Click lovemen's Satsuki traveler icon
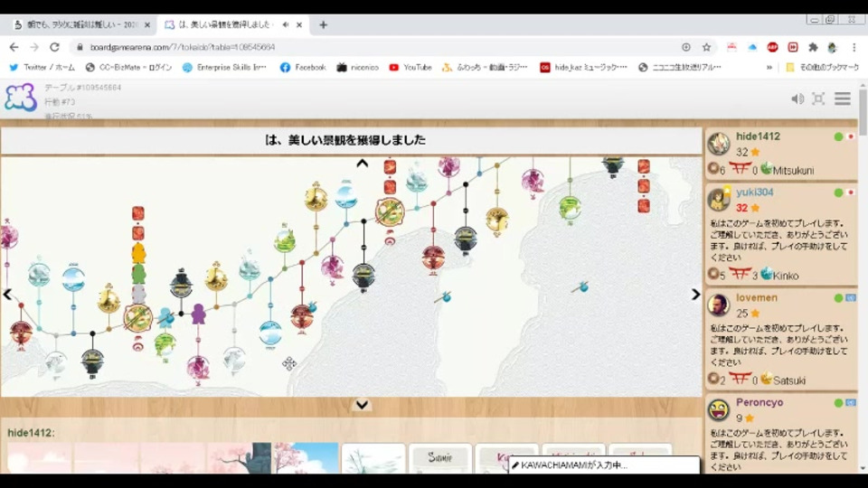Viewport: 868px width, 488px height. pyautogui.click(x=766, y=379)
